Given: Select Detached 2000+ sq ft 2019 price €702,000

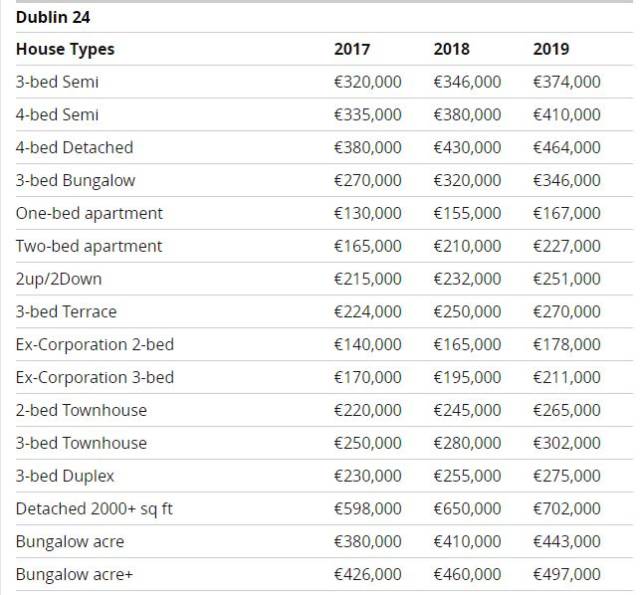Looking at the screenshot, I should (x=567, y=509).
